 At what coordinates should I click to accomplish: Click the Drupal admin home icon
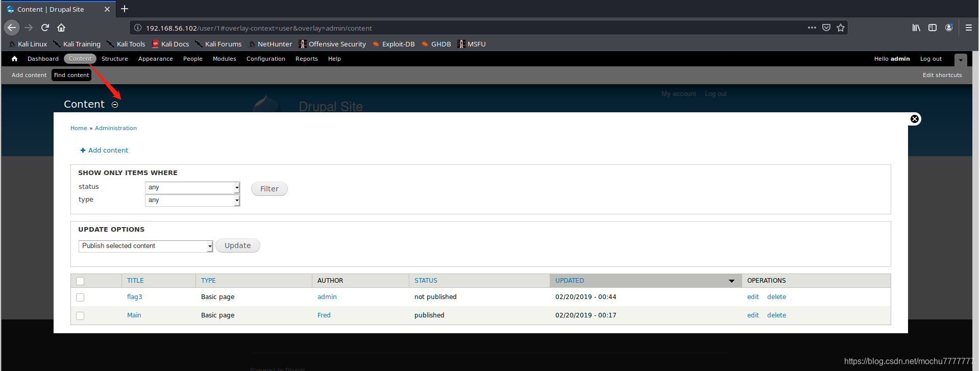pos(14,59)
